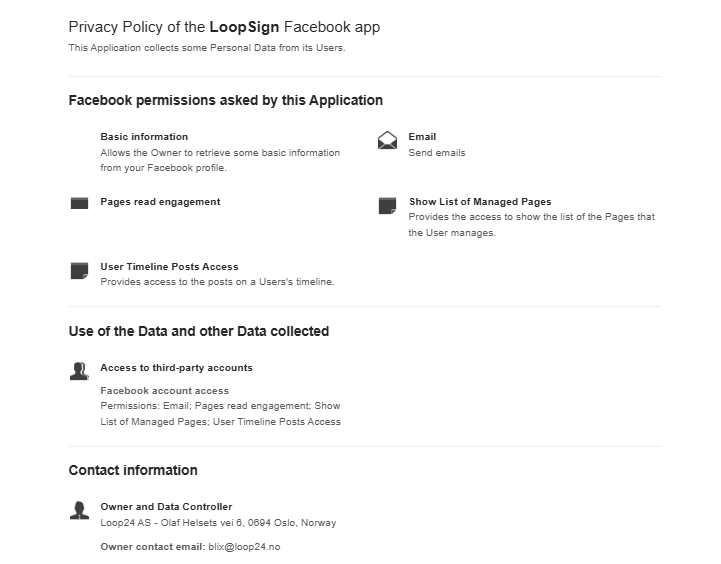Screen dimensions: 721x564
Task: Click the Facebook permissions section heading
Action: pyautogui.click(x=225, y=100)
